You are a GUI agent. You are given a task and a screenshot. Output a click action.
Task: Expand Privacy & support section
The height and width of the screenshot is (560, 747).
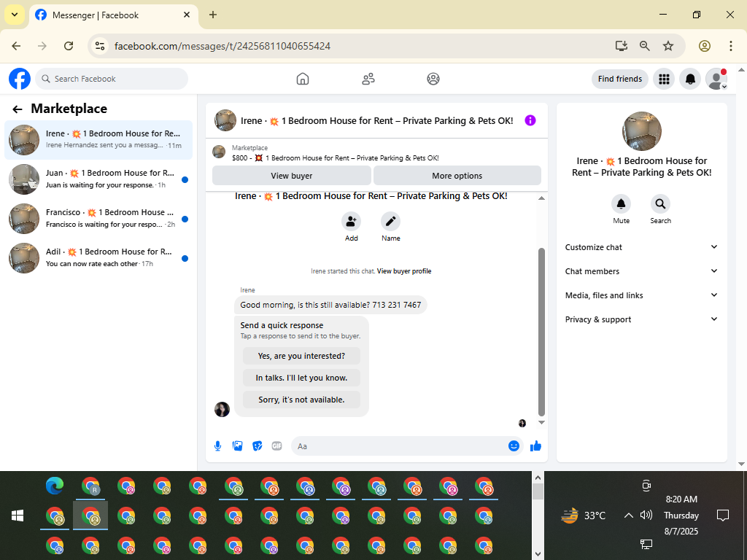pos(641,319)
